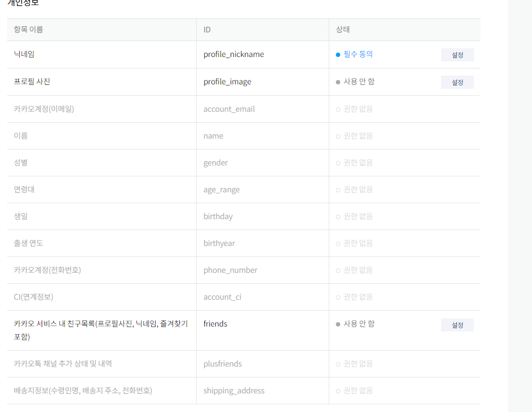Click 사용 안 함 status in profile_image row
532x412 pixels.
[359, 82]
